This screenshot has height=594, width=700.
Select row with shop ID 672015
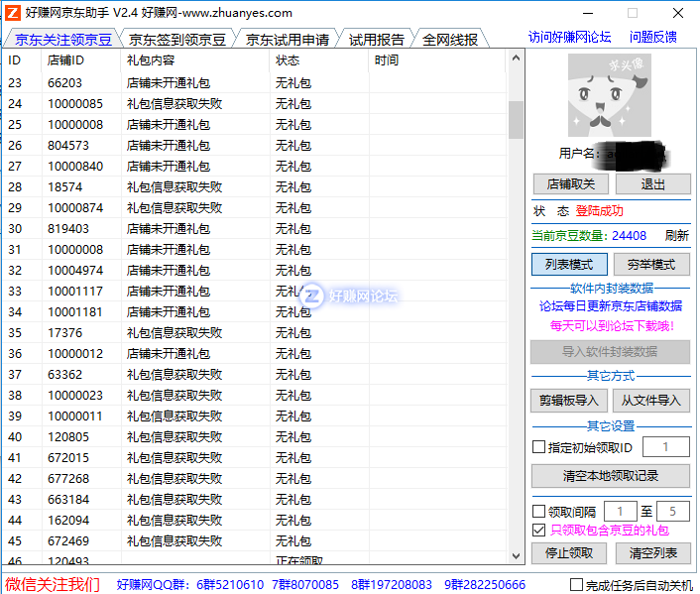[255, 458]
